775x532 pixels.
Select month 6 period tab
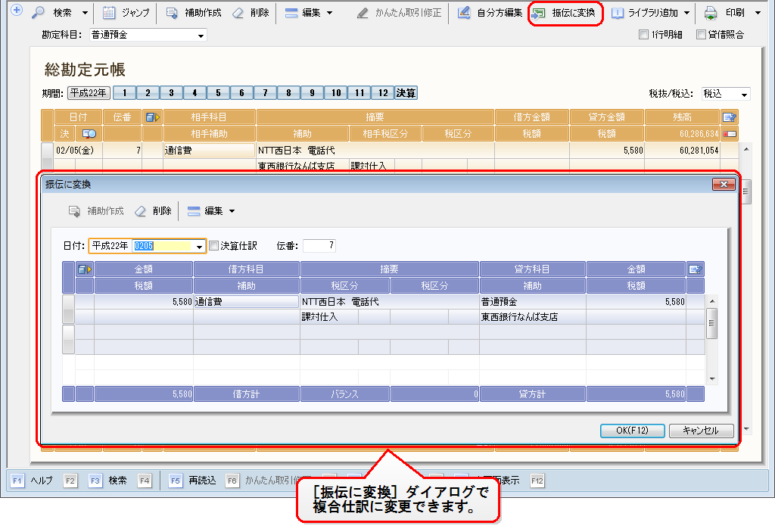[x=241, y=93]
